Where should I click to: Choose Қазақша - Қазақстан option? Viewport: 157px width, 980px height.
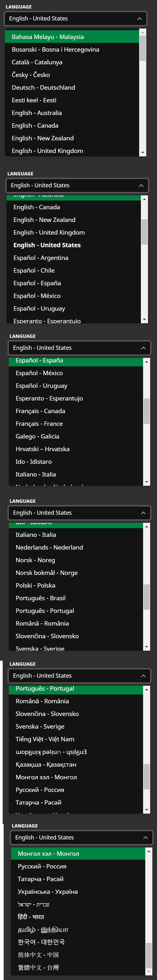[76, 765]
